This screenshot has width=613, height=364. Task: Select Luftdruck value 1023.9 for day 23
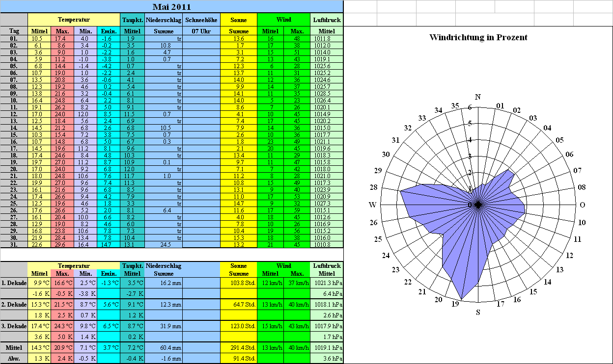[327, 189]
